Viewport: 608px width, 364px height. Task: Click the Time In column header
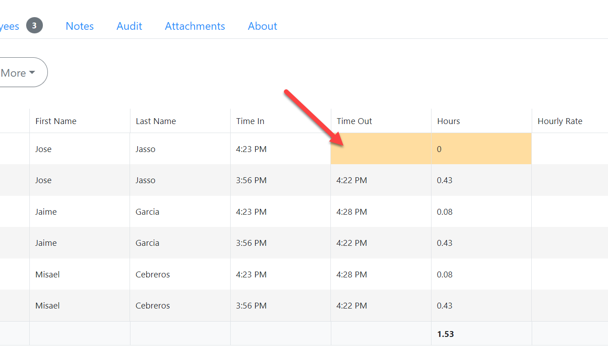point(250,121)
